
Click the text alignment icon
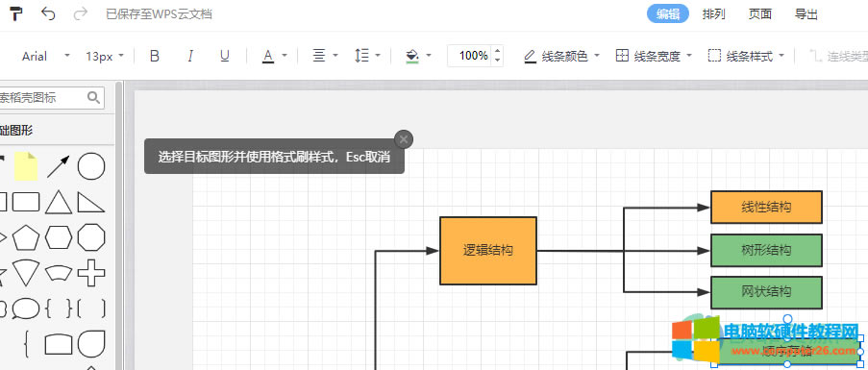[319, 56]
